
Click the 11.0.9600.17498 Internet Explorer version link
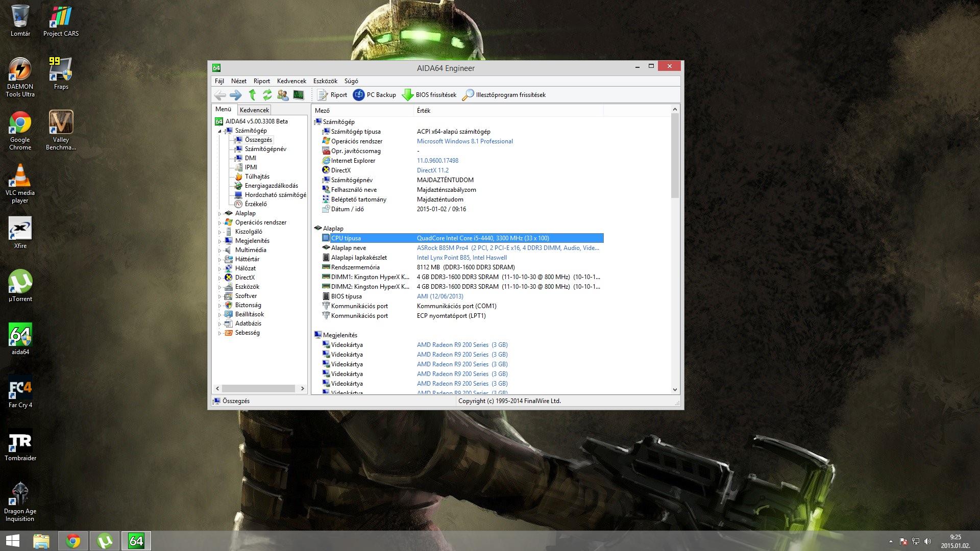(437, 161)
